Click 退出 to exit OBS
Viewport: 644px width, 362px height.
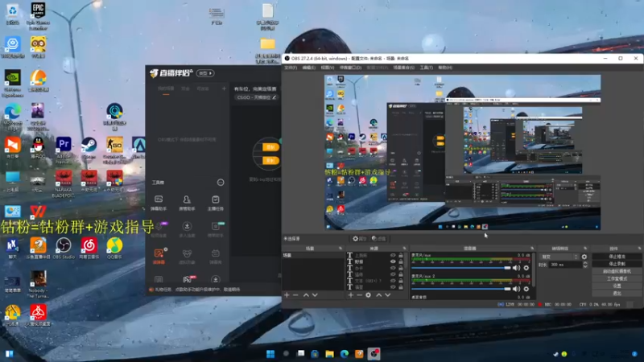(x=617, y=294)
